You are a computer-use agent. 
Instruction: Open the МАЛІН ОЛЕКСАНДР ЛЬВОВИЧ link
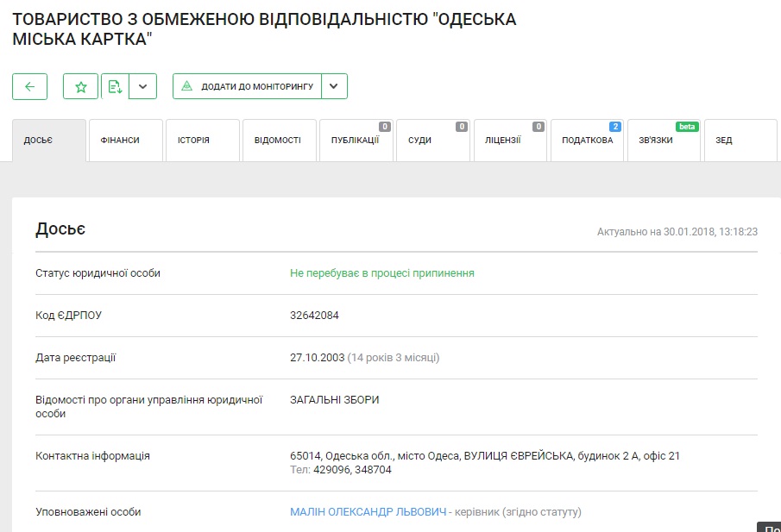[x=368, y=512]
